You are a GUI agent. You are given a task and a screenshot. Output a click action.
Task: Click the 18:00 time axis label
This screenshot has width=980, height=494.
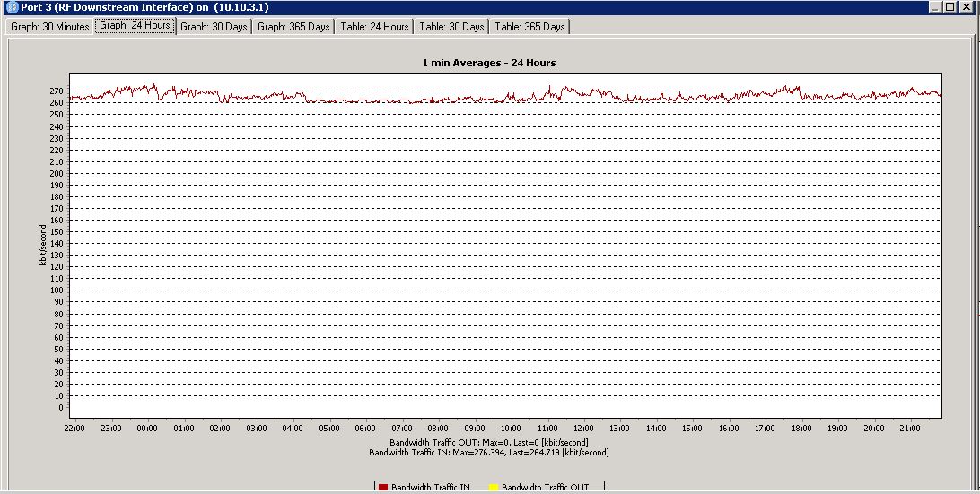pyautogui.click(x=801, y=429)
